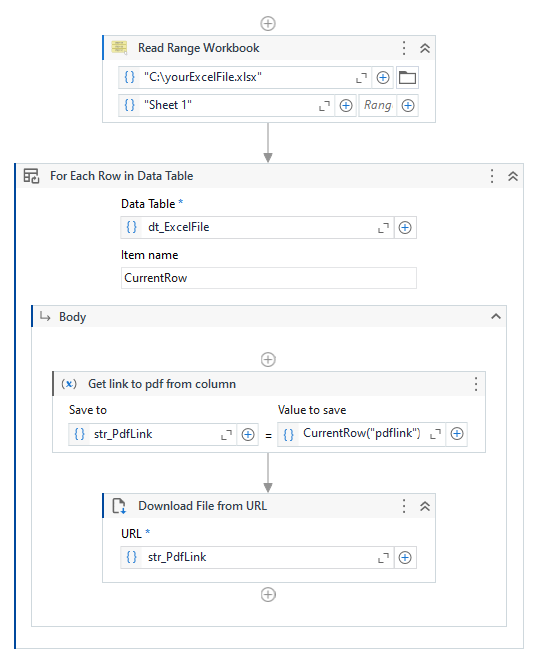Open folder browser for Excel file path
537x653 pixels.
[407, 77]
